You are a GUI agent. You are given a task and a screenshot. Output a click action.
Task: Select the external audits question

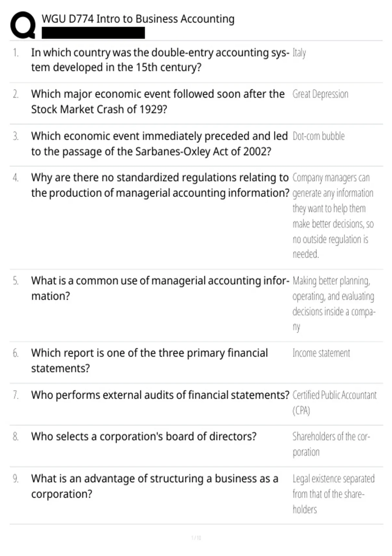point(160,395)
